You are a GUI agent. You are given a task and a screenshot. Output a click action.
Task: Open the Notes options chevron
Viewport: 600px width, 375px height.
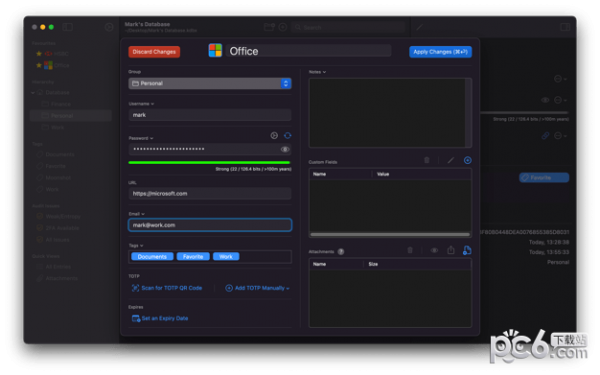pyautogui.click(x=324, y=72)
